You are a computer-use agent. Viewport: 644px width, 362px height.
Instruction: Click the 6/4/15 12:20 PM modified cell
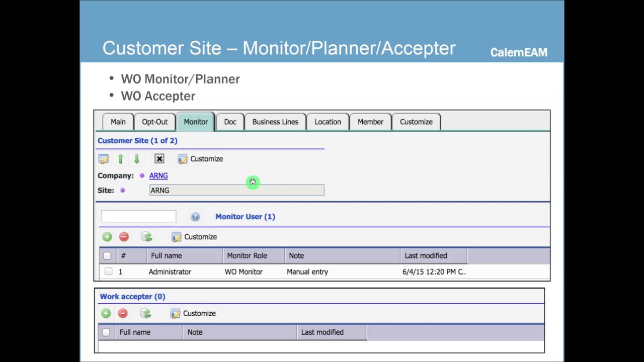point(434,271)
